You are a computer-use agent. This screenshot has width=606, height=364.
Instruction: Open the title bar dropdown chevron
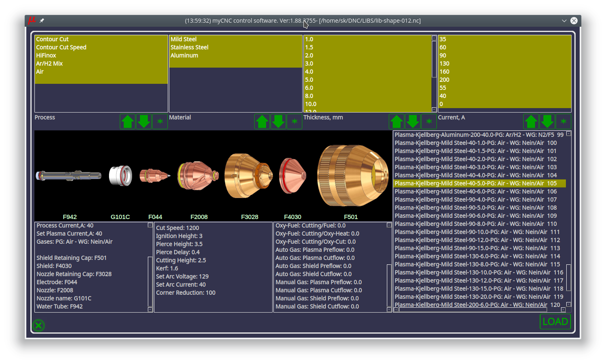(564, 21)
